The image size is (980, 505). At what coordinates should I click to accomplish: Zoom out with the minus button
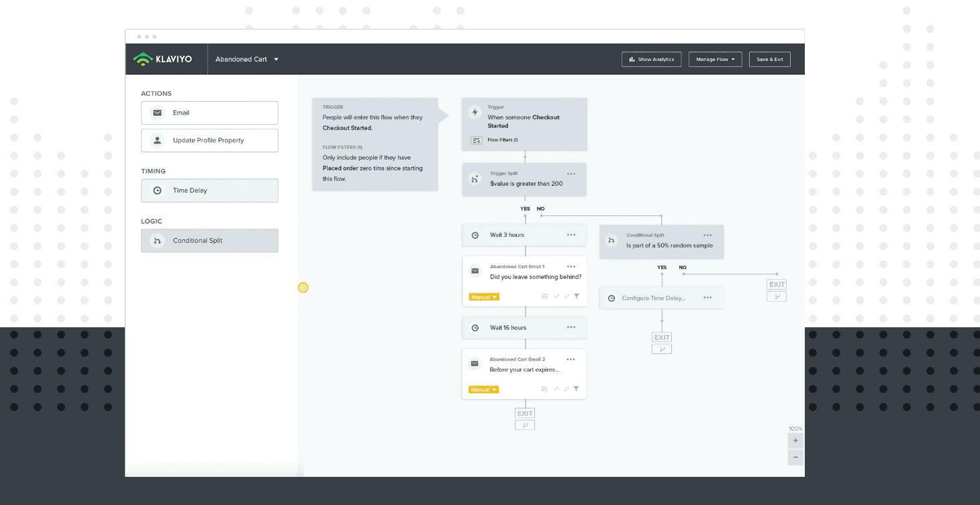pos(795,457)
